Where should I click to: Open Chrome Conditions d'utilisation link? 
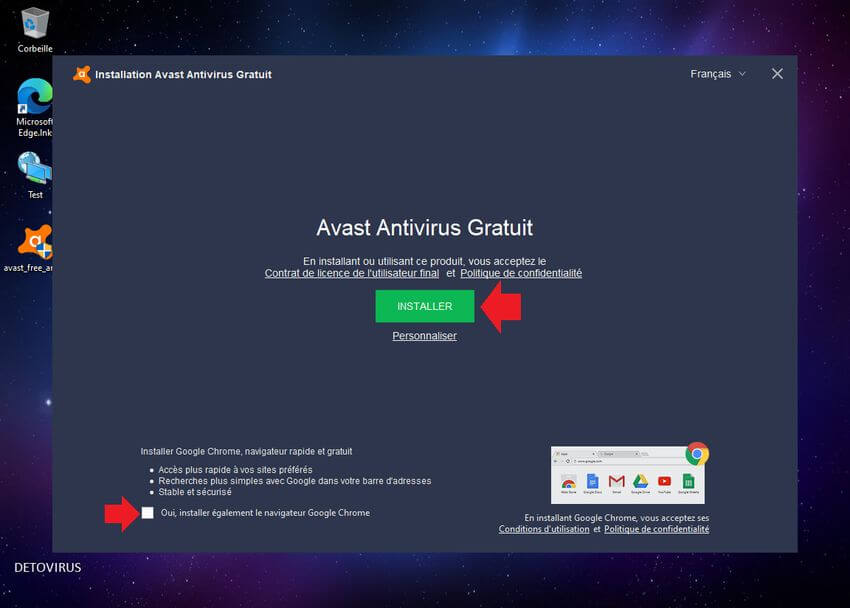544,529
